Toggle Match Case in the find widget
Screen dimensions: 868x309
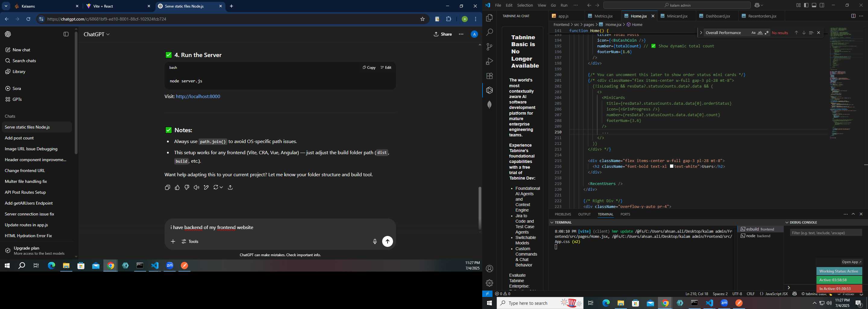tap(753, 33)
